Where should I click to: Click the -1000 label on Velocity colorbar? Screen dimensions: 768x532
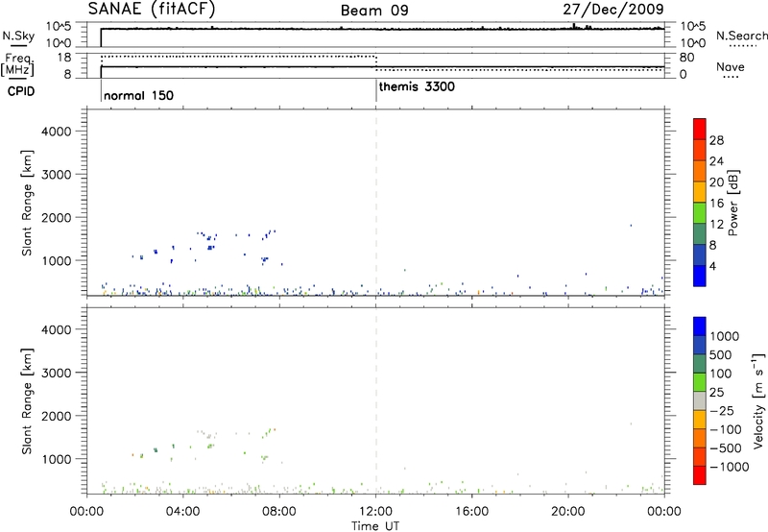click(x=730, y=467)
